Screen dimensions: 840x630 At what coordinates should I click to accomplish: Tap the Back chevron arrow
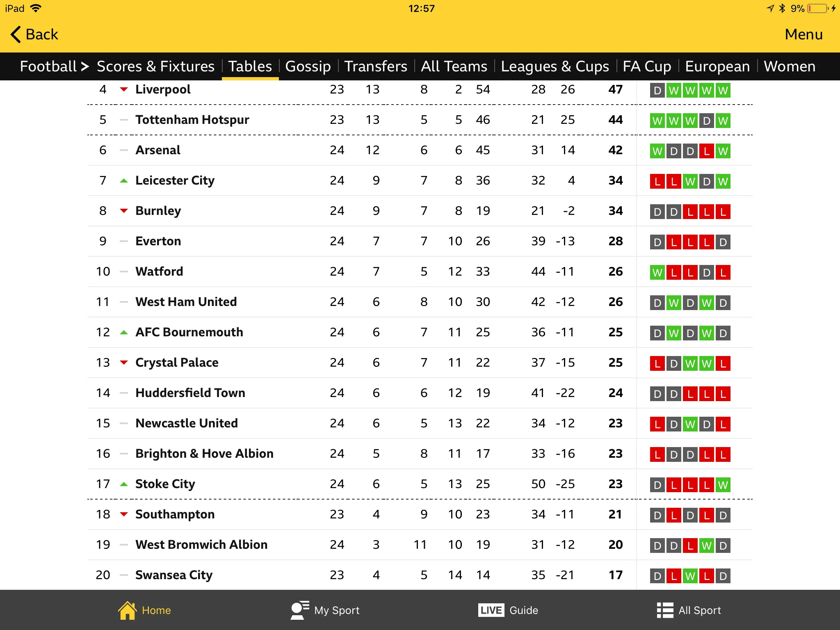click(16, 34)
